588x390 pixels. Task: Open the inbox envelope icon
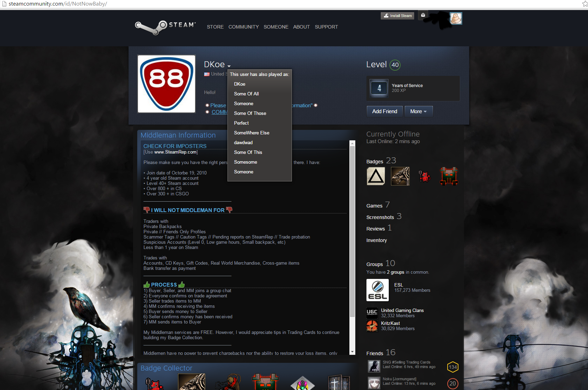pos(423,15)
